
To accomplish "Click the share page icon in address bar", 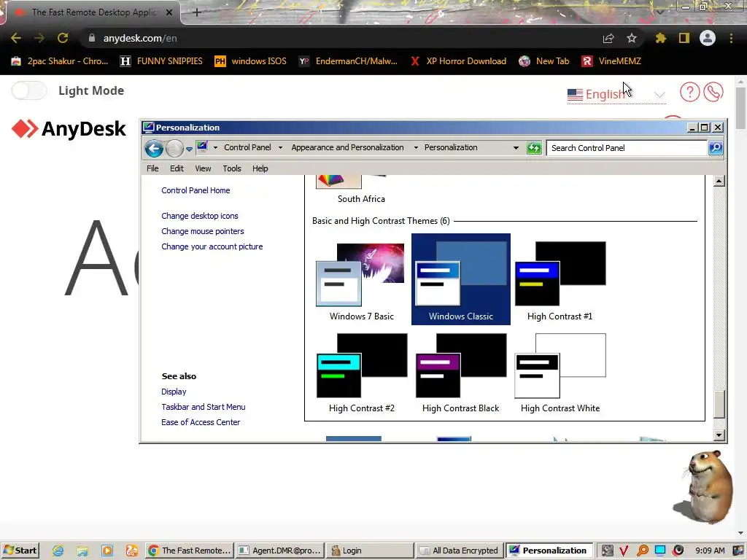I will pyautogui.click(x=608, y=38).
